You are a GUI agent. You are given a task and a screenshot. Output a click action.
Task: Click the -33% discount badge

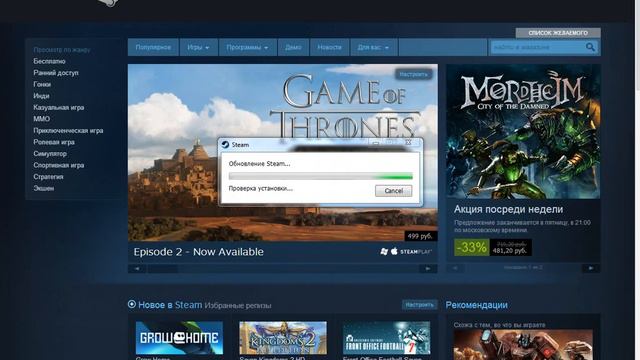(x=471, y=247)
